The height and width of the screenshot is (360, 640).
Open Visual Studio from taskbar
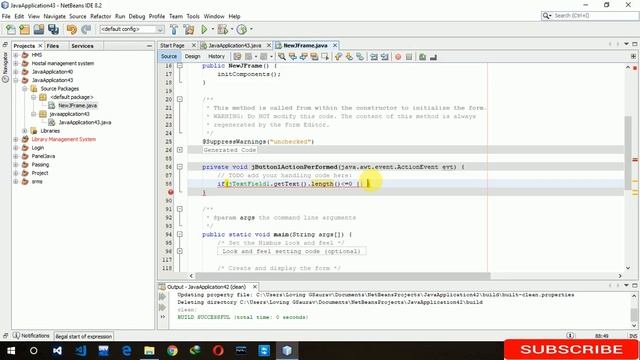coord(57,351)
